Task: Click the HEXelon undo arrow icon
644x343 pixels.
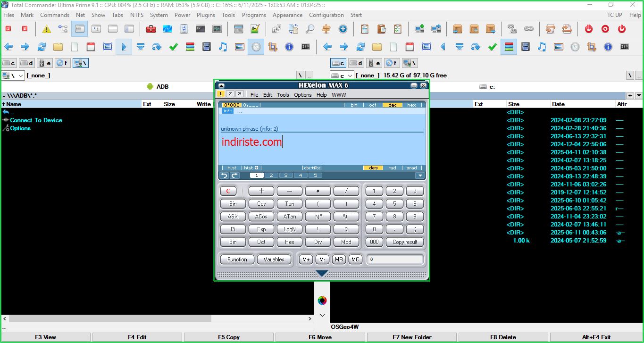Action: [224, 176]
